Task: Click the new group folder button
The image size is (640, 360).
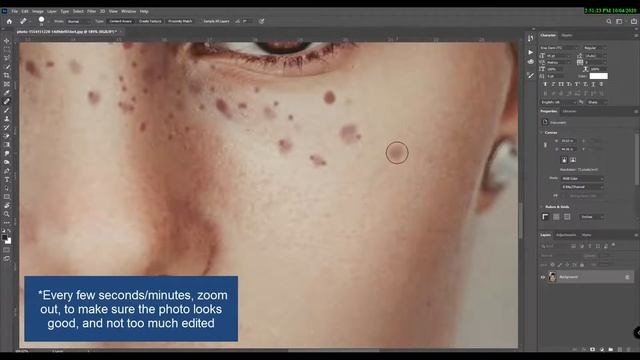Action: (611, 350)
